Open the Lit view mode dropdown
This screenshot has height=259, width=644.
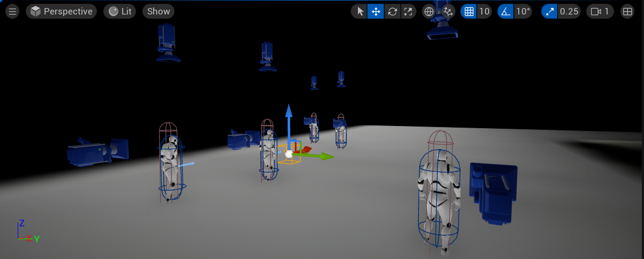(x=119, y=11)
